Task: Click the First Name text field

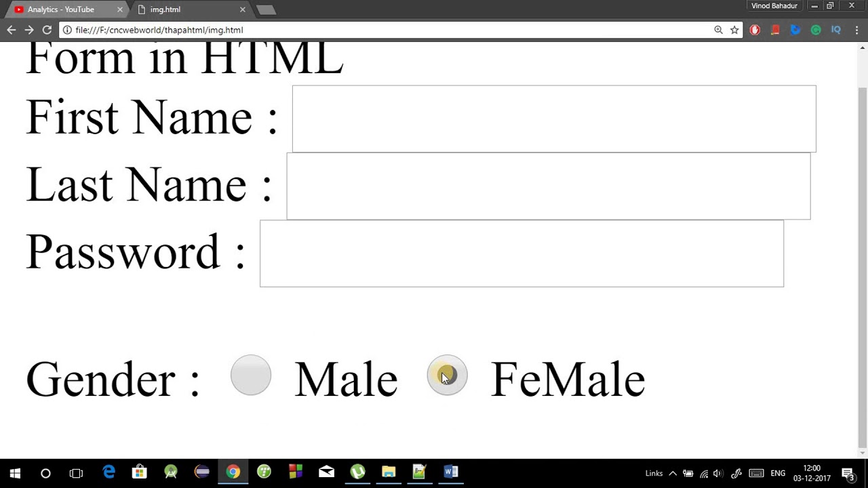Action: [x=554, y=119]
